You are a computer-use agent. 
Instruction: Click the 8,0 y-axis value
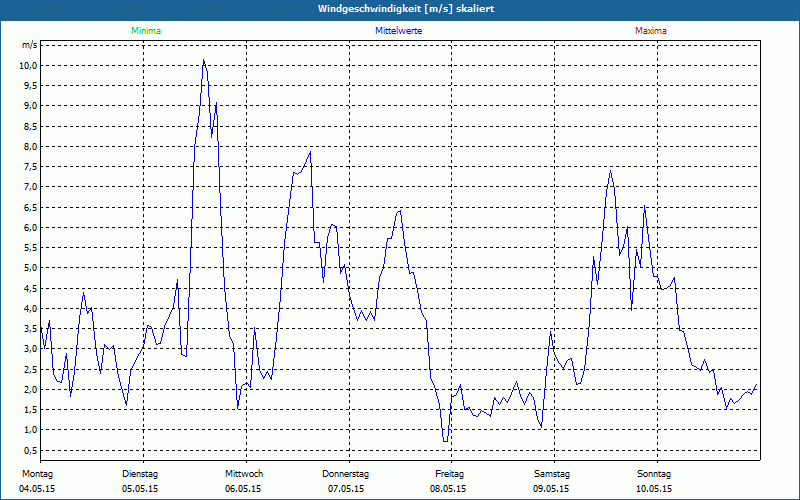pyautogui.click(x=31, y=146)
